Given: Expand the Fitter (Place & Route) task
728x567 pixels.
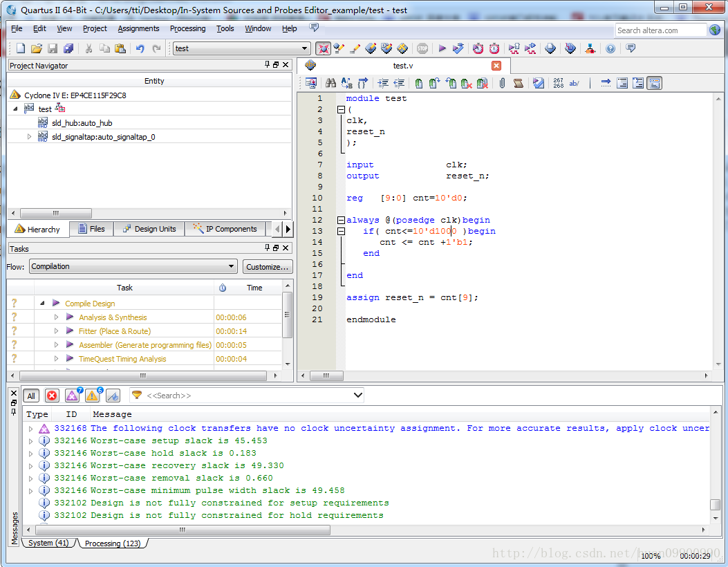Looking at the screenshot, I should point(56,331).
